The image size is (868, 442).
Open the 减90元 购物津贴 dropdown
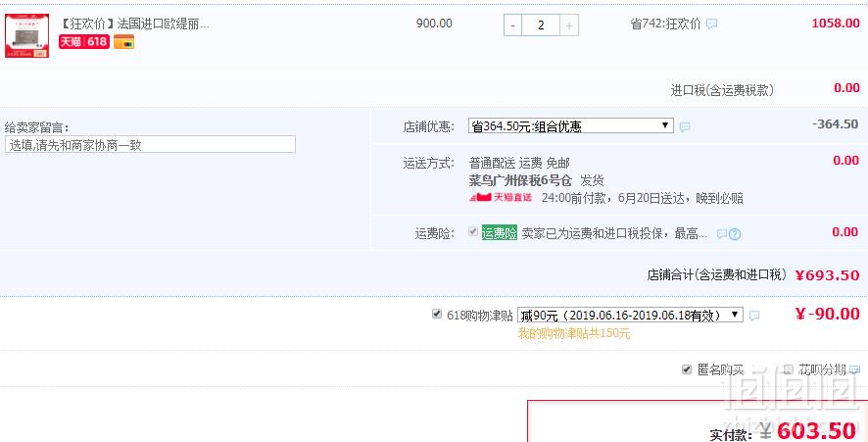tap(630, 316)
